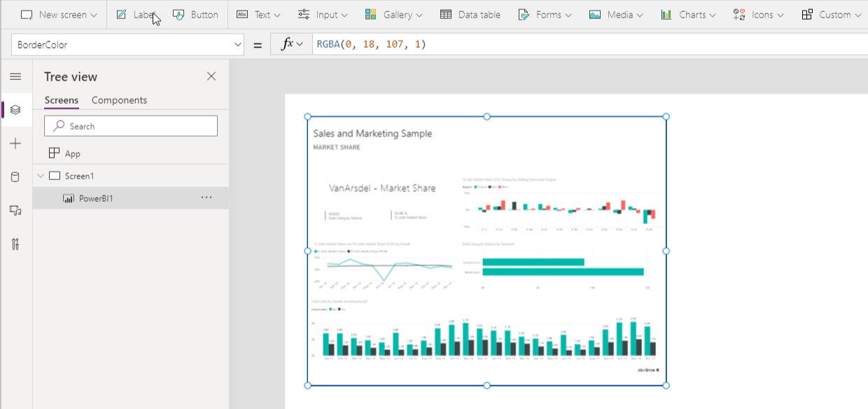Screen dimensions: 868x409
Task: Open the PowerBI1 more options ellipsis
Action: [206, 198]
